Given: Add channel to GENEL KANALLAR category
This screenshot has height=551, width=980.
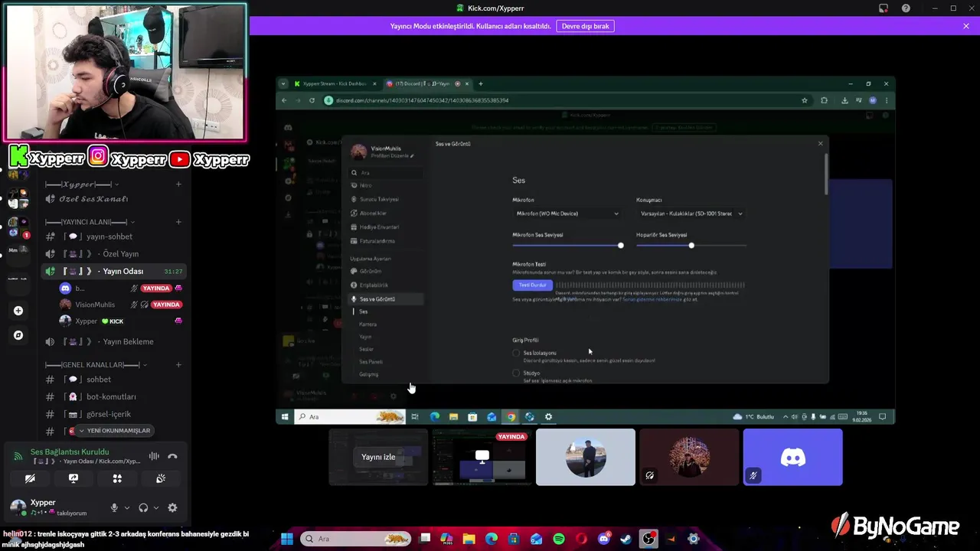Looking at the screenshot, I should point(178,365).
